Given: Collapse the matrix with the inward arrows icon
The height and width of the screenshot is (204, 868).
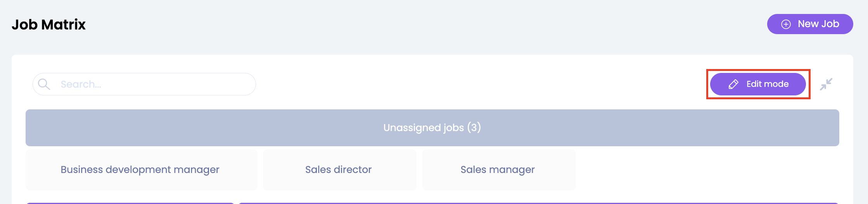Looking at the screenshot, I should point(826,84).
